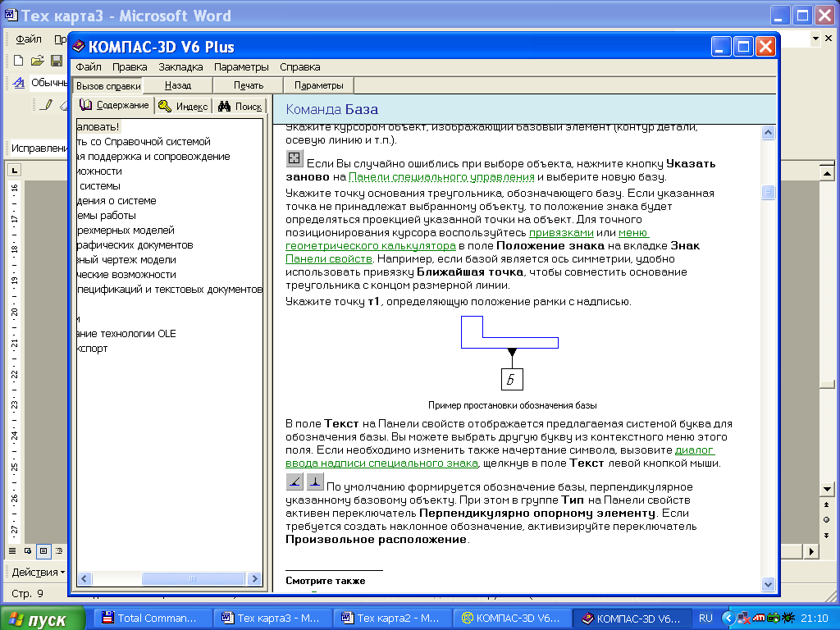Select tree item 'рехмерных моделей'
The image size is (840, 630).
[126, 231]
